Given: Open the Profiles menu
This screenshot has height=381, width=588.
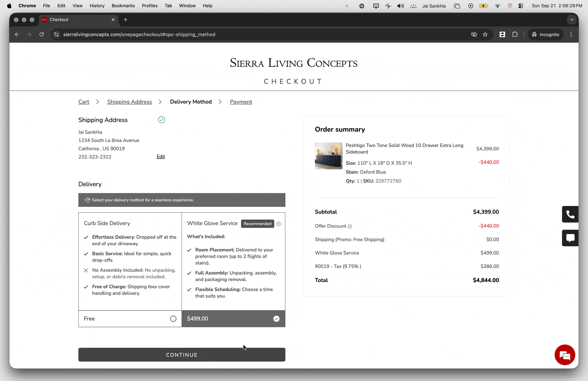Looking at the screenshot, I should click(150, 6).
